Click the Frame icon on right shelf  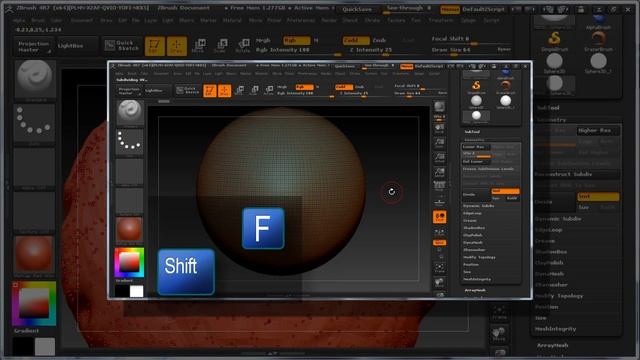pos(440,268)
